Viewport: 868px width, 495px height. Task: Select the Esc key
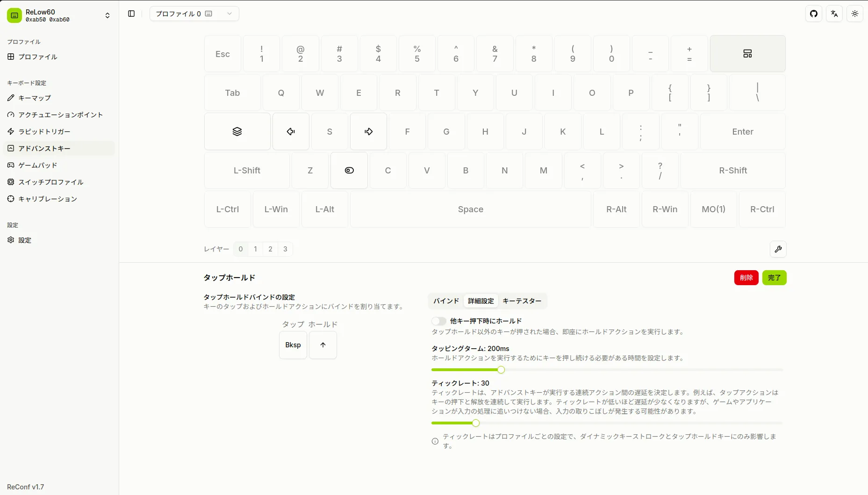click(x=222, y=54)
